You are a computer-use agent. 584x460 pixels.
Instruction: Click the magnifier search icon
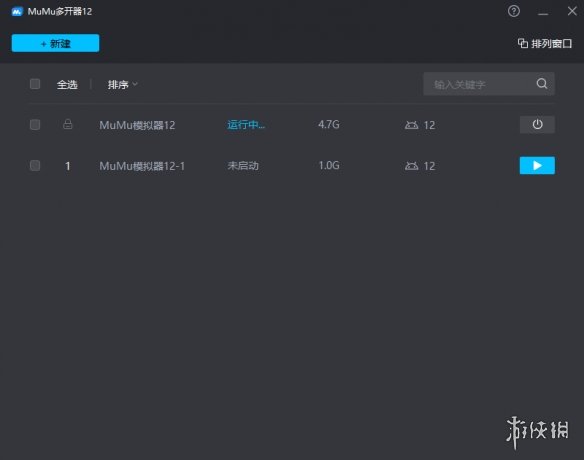542,84
